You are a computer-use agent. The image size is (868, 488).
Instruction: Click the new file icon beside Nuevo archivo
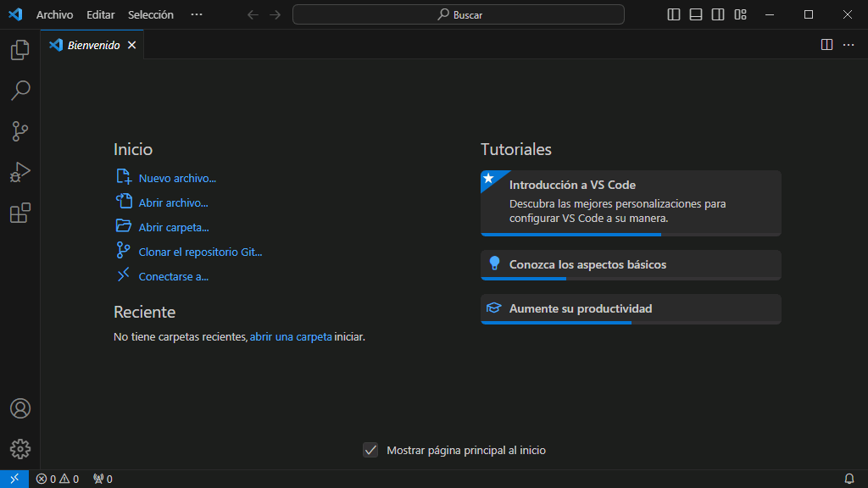(124, 177)
